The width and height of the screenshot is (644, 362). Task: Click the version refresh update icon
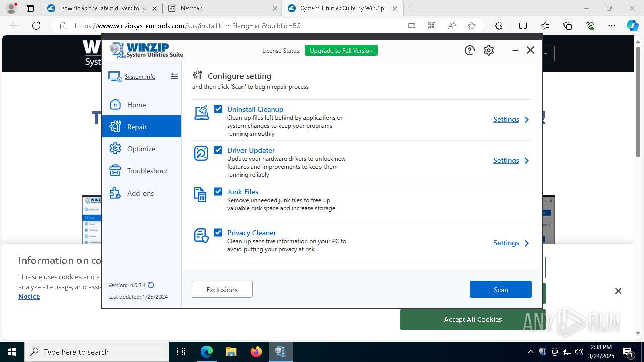point(151,285)
